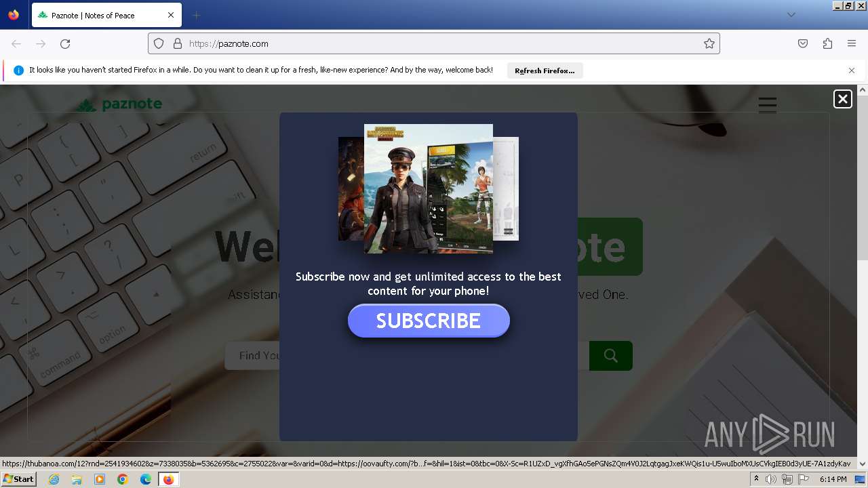Open Windows Media Player from taskbar
The height and width of the screenshot is (488, 868).
(100, 479)
